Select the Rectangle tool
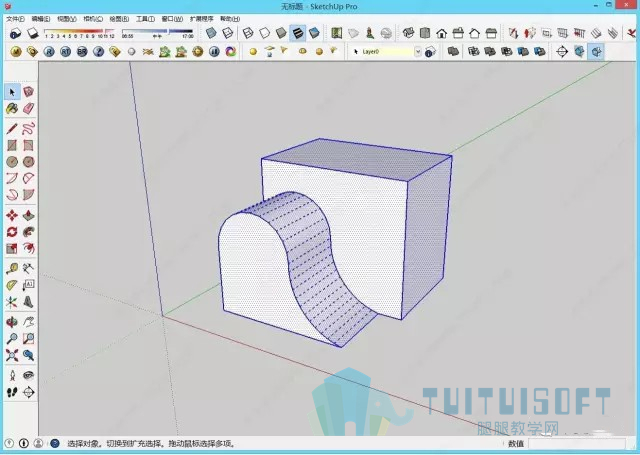The width and height of the screenshot is (640, 455). [x=12, y=145]
